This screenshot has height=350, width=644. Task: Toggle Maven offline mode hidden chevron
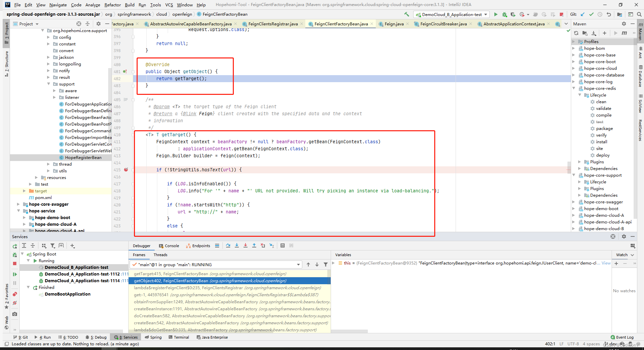634,33
